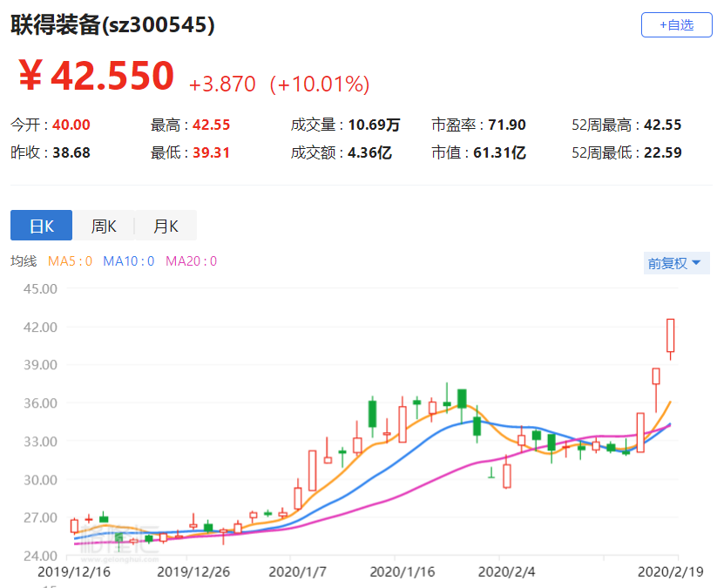Click the 昨收 value 38.68
This screenshot has height=588, width=717.
pyautogui.click(x=71, y=152)
